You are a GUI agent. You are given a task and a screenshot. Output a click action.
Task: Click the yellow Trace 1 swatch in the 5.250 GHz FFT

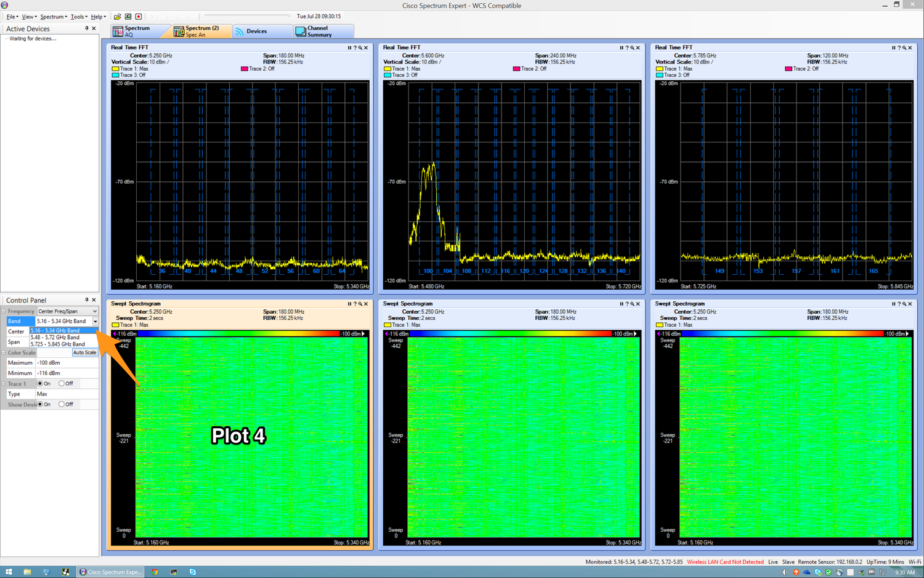[x=115, y=69]
